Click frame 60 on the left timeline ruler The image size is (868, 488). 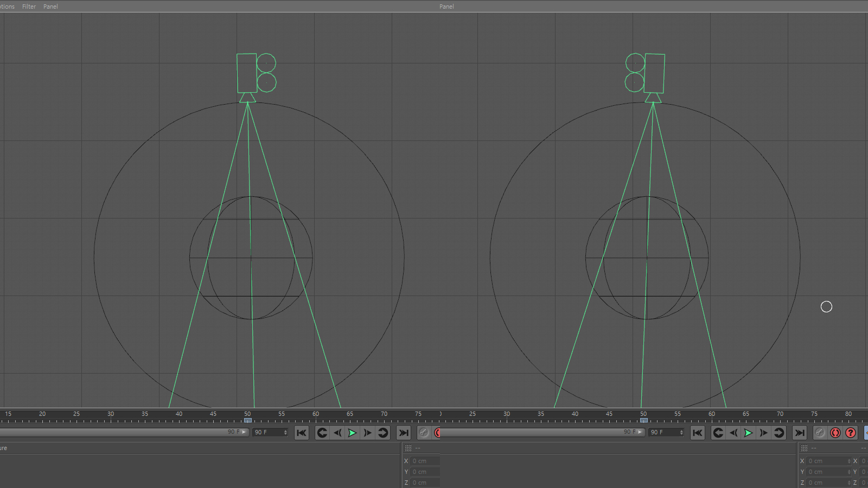coord(316,415)
